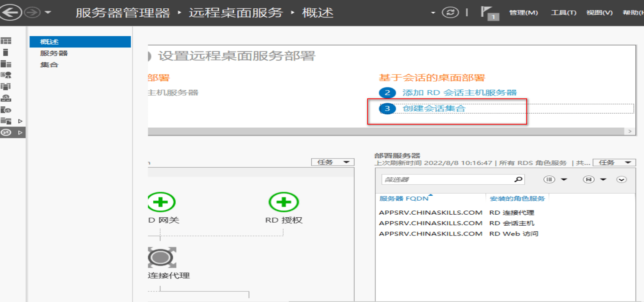The image size is (644, 302).
Task: Open the list view options dropdown
Action: click(555, 179)
